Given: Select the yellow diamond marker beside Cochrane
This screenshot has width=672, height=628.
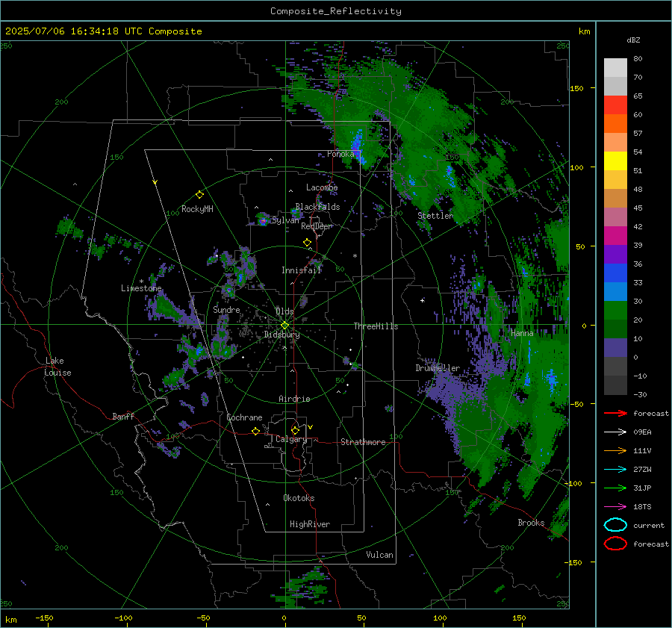Looking at the screenshot, I should point(256,432).
